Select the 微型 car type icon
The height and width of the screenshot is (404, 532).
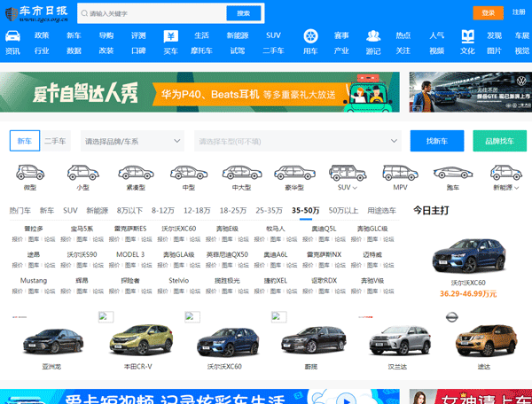(x=30, y=172)
